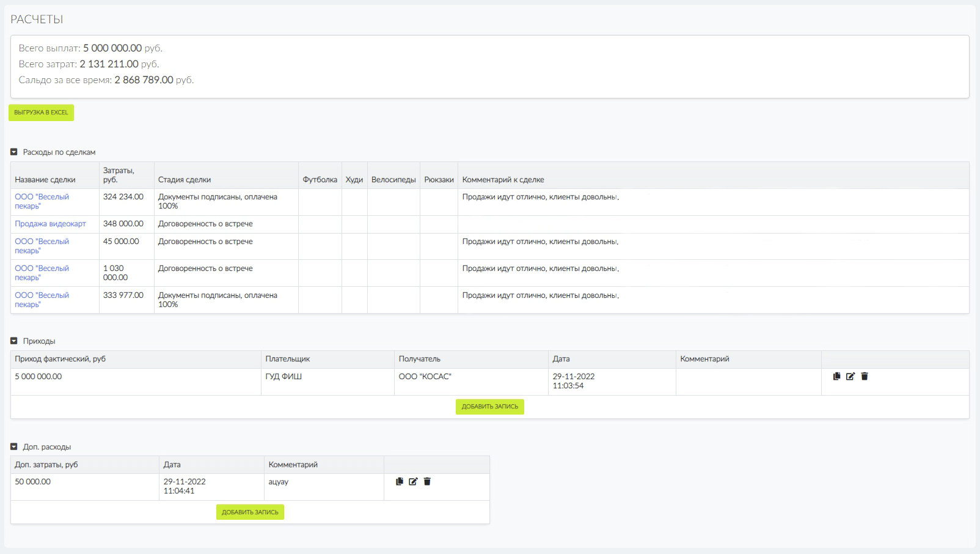Open Веселый пекарь deal costing 45 000.00
Screen dimensions: 980x554
pos(42,246)
